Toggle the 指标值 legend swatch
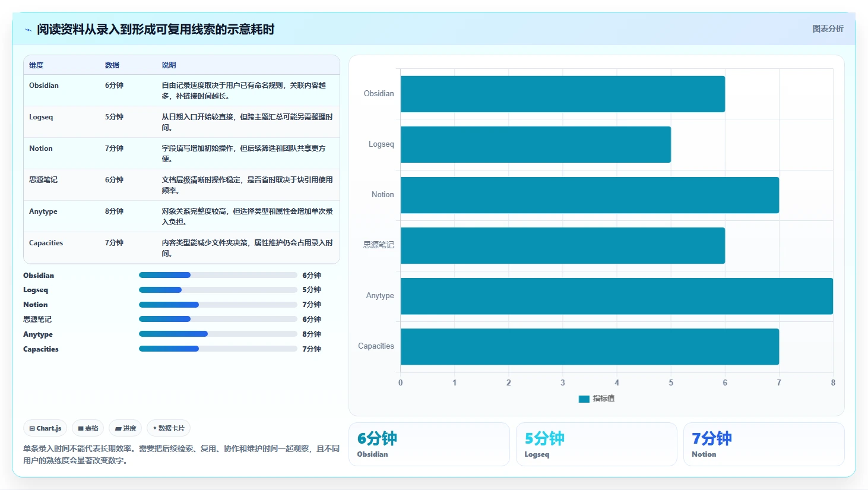Screen dimensions: 868x490 point(584,399)
